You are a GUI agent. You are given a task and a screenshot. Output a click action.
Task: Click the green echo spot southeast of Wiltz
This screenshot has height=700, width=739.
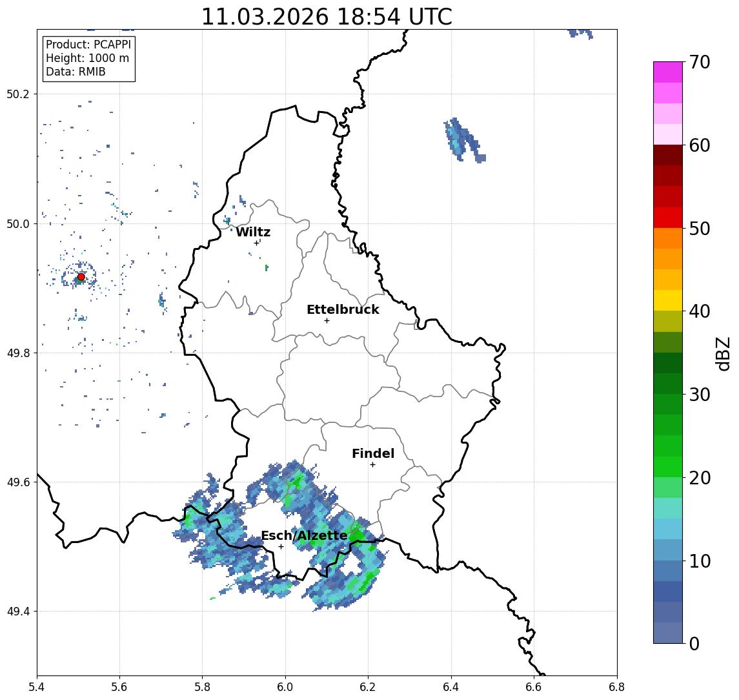point(267,267)
